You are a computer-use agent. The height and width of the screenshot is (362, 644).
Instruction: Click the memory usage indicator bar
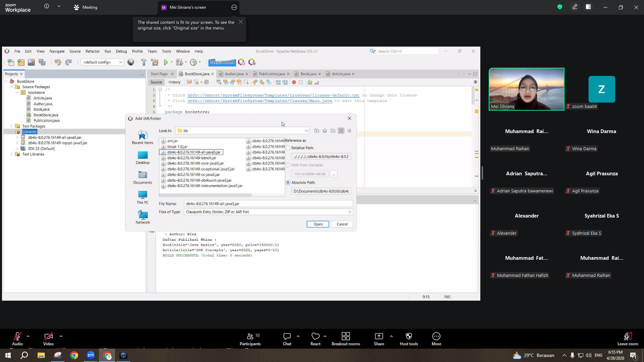click(x=222, y=62)
